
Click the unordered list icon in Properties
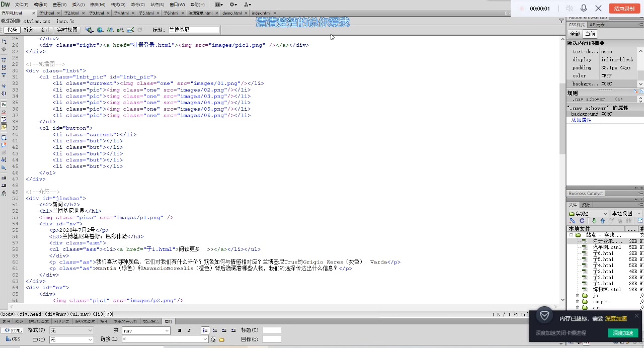click(205, 330)
